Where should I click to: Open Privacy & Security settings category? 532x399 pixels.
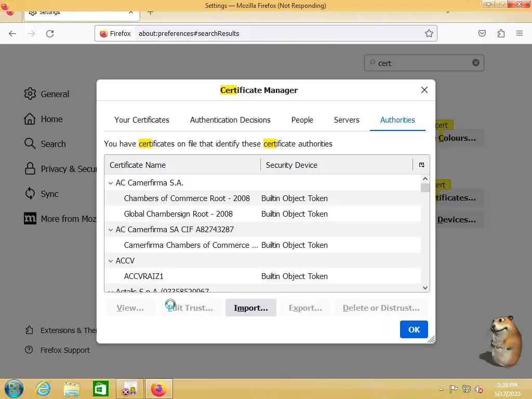tap(60, 169)
